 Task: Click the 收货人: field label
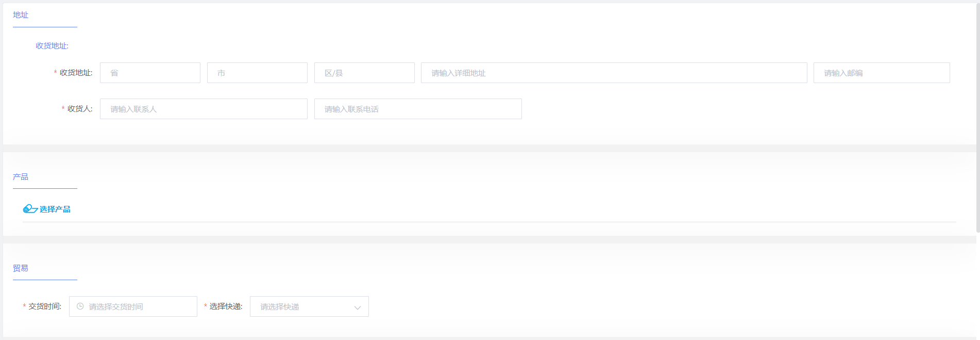(x=80, y=109)
